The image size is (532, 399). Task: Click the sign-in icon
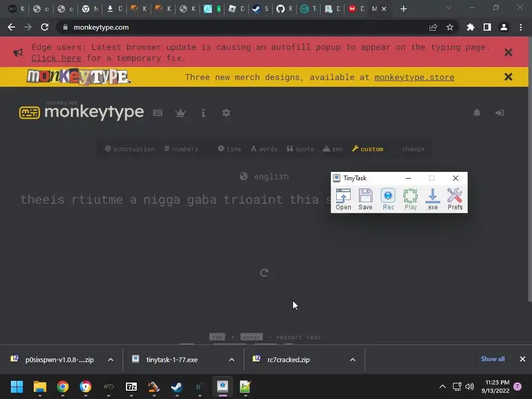(x=499, y=113)
